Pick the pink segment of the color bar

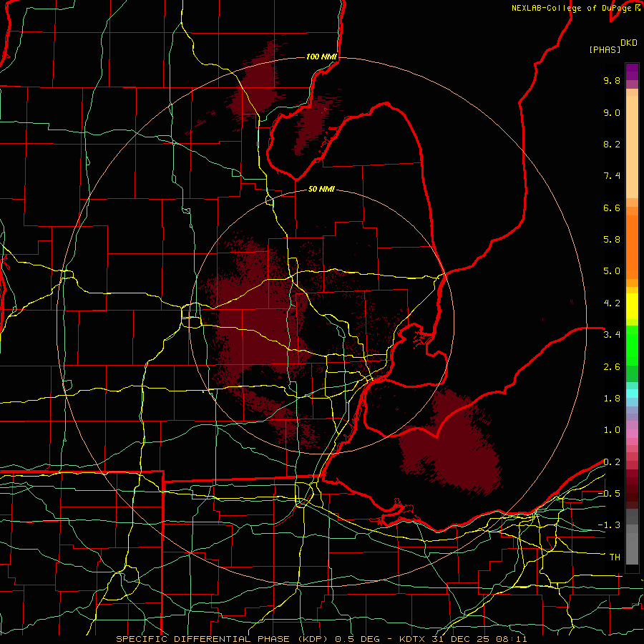pyautogui.click(x=632, y=434)
